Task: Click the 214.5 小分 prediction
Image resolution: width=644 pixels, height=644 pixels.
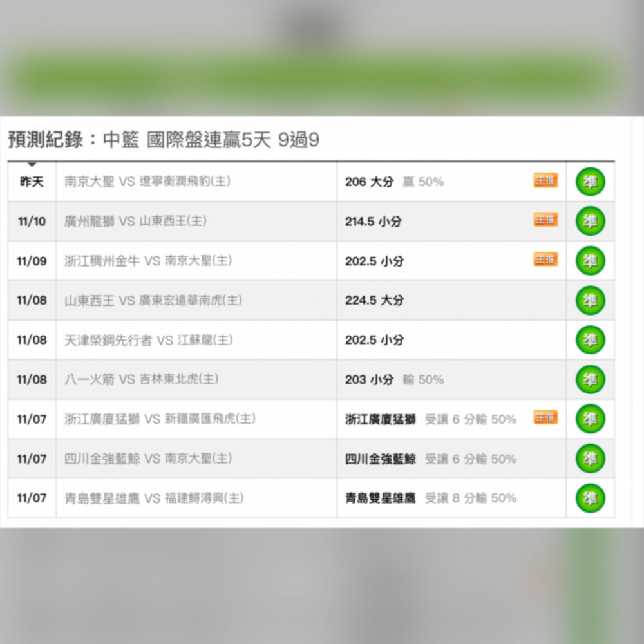Action: pyautogui.click(x=374, y=222)
